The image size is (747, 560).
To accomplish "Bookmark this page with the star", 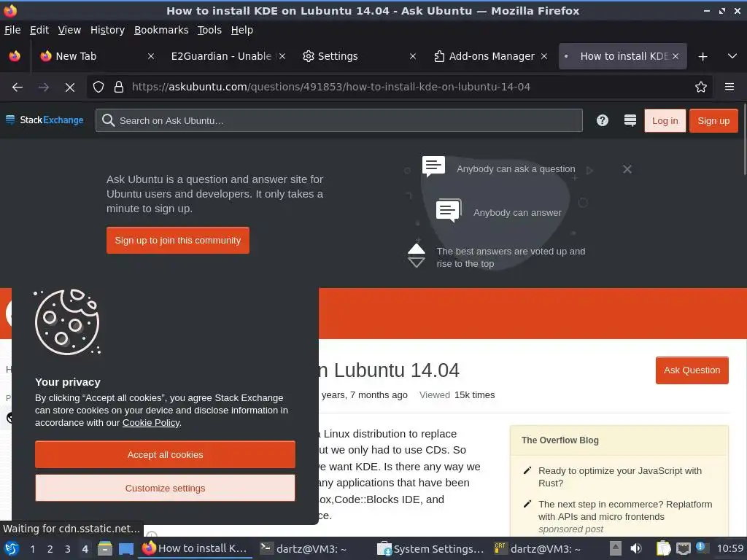I will coord(700,87).
